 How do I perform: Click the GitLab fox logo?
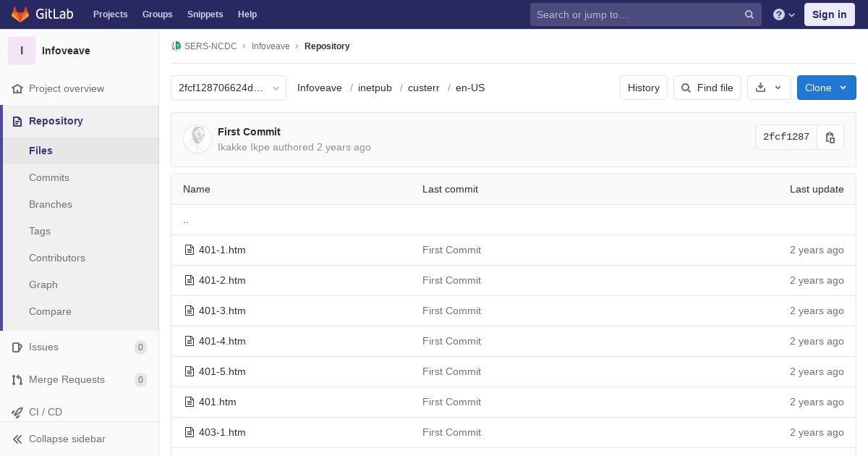(20, 14)
